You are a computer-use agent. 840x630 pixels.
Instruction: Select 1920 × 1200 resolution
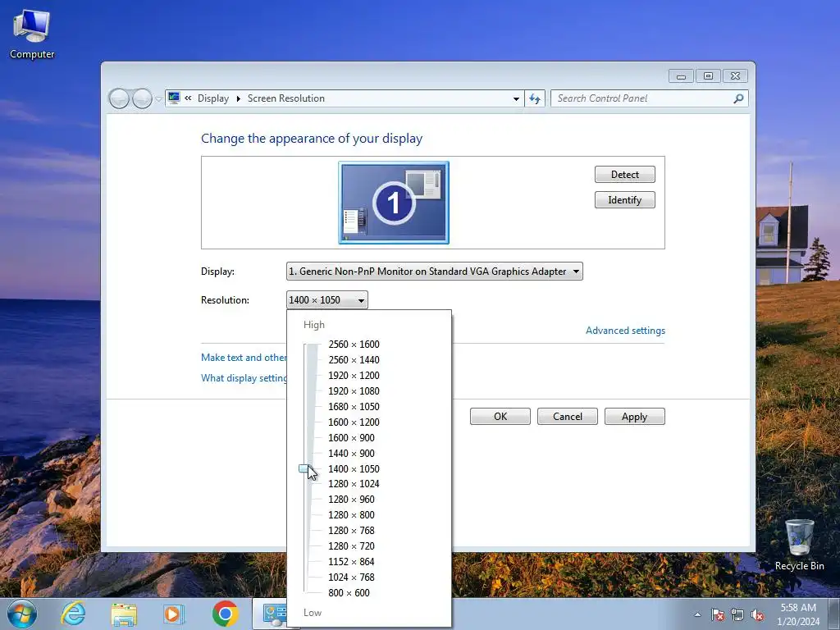click(x=354, y=375)
